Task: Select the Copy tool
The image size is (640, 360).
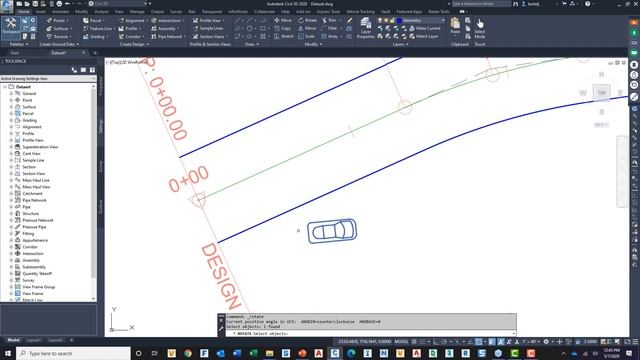Action: (282, 29)
